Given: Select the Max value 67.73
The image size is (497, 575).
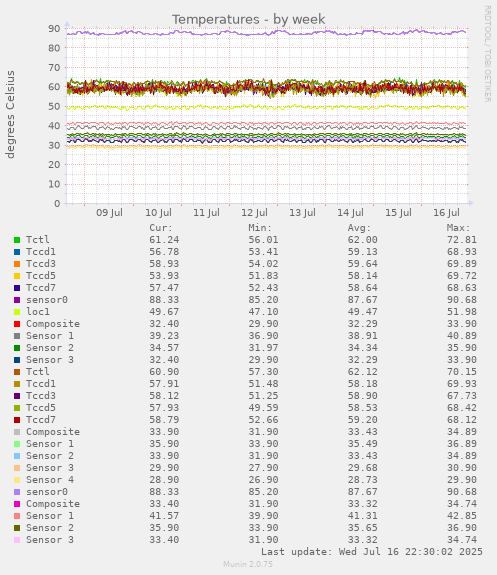Looking at the screenshot, I should [462, 396].
